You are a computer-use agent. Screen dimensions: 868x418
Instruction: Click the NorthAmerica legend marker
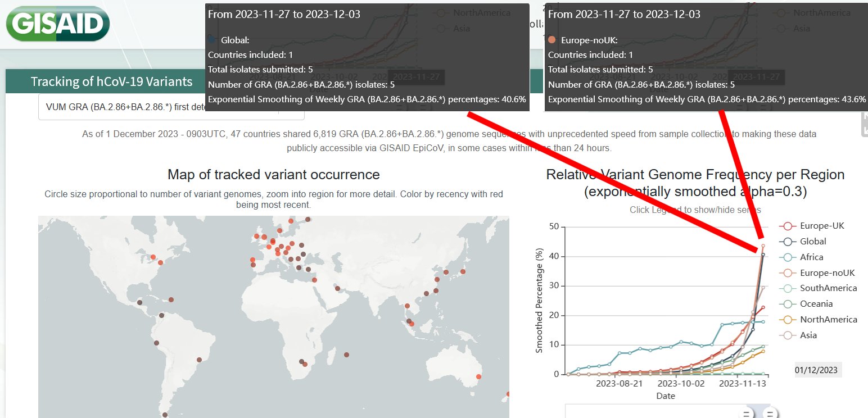click(x=787, y=320)
